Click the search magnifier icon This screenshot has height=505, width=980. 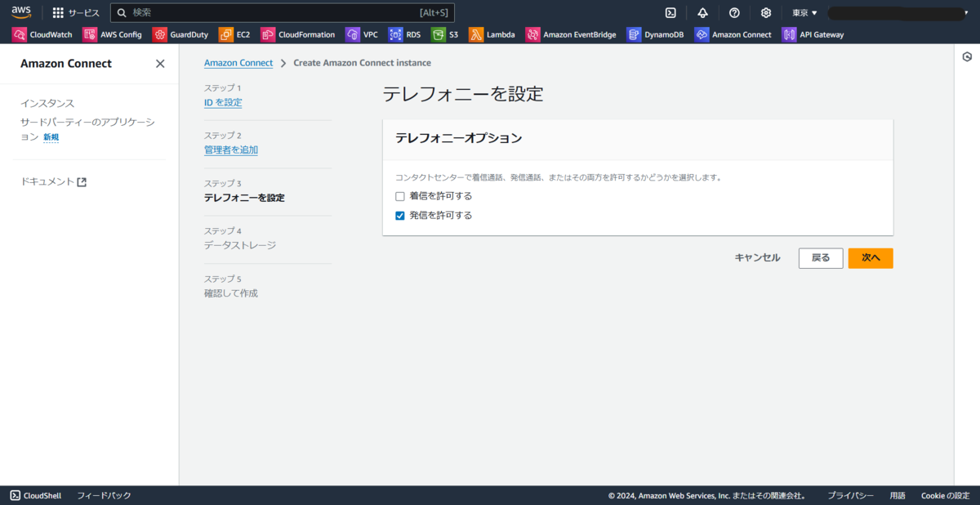coord(122,13)
